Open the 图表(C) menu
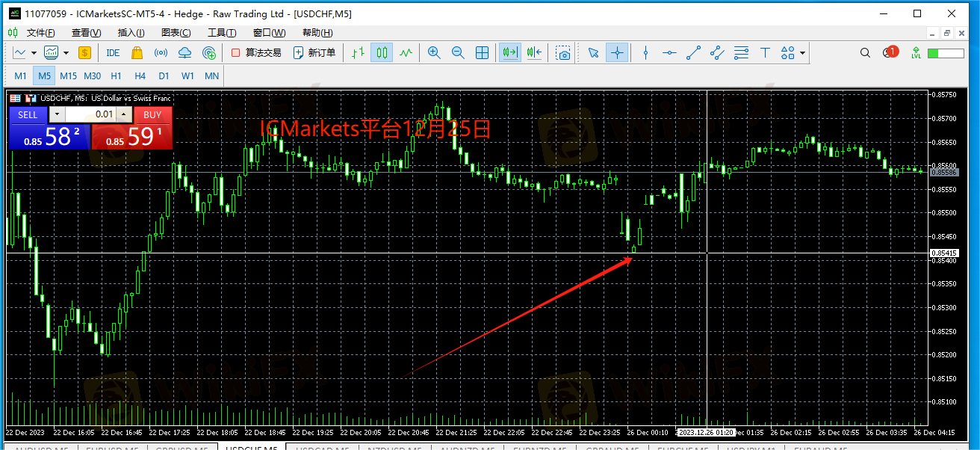980x450 pixels. click(x=176, y=32)
